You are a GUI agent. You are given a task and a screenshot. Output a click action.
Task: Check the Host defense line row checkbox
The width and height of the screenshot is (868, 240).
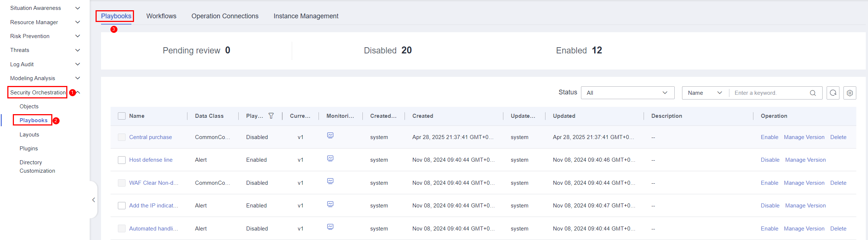point(122,160)
